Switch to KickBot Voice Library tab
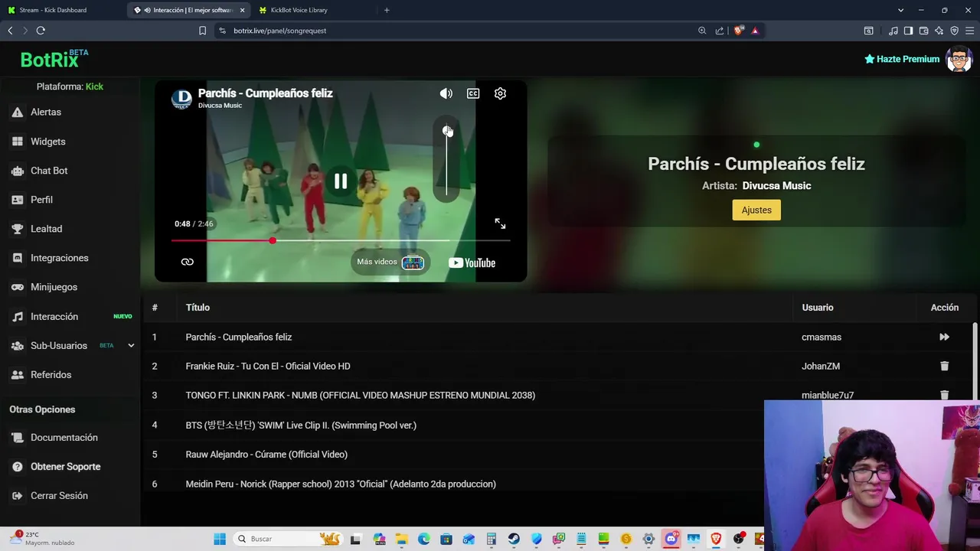Viewport: 980px width, 551px height. [x=299, y=10]
